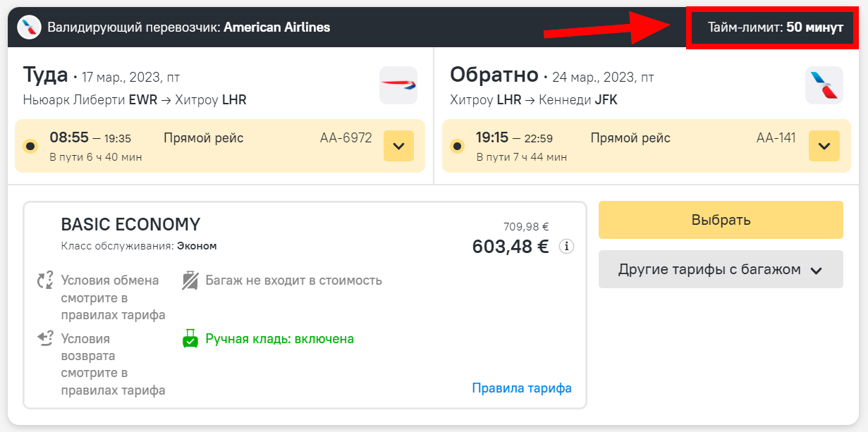Click the BASIC ECONOMY fare title
This screenshot has height=432, width=868.
pos(130,224)
